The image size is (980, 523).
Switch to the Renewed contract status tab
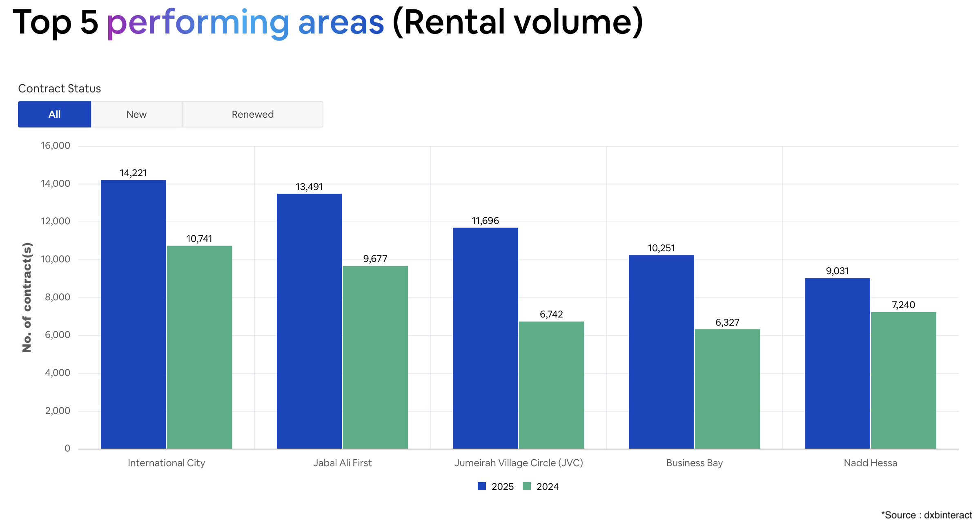tap(253, 114)
